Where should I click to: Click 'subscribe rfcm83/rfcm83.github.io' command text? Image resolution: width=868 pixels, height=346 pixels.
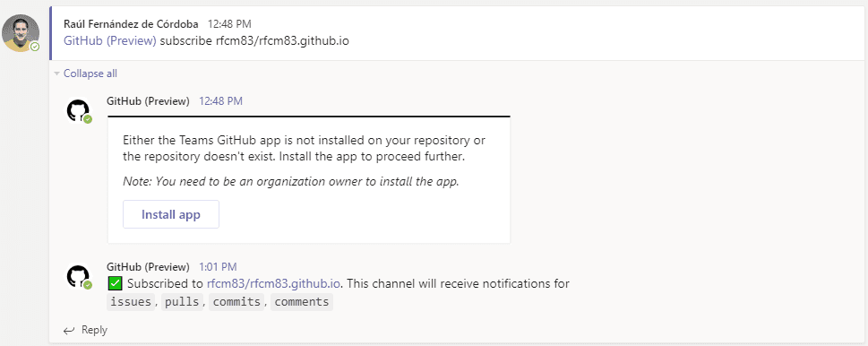(254, 41)
